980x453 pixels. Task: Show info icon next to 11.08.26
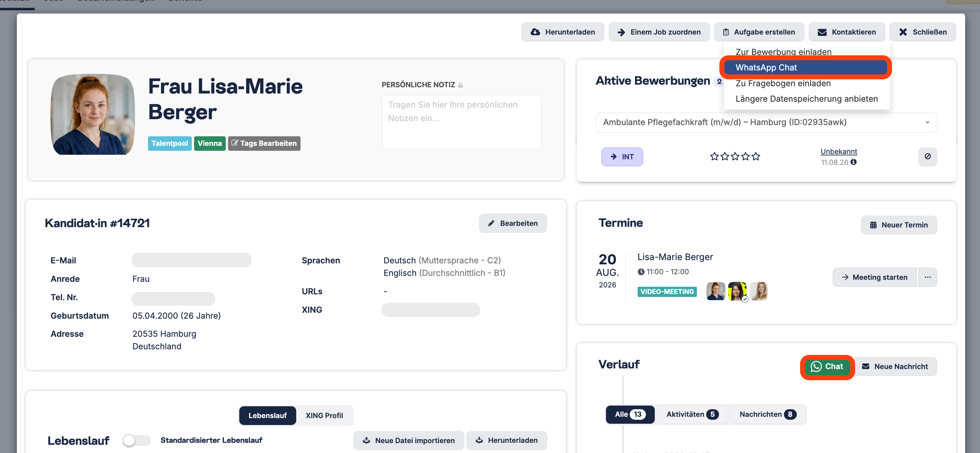(854, 162)
